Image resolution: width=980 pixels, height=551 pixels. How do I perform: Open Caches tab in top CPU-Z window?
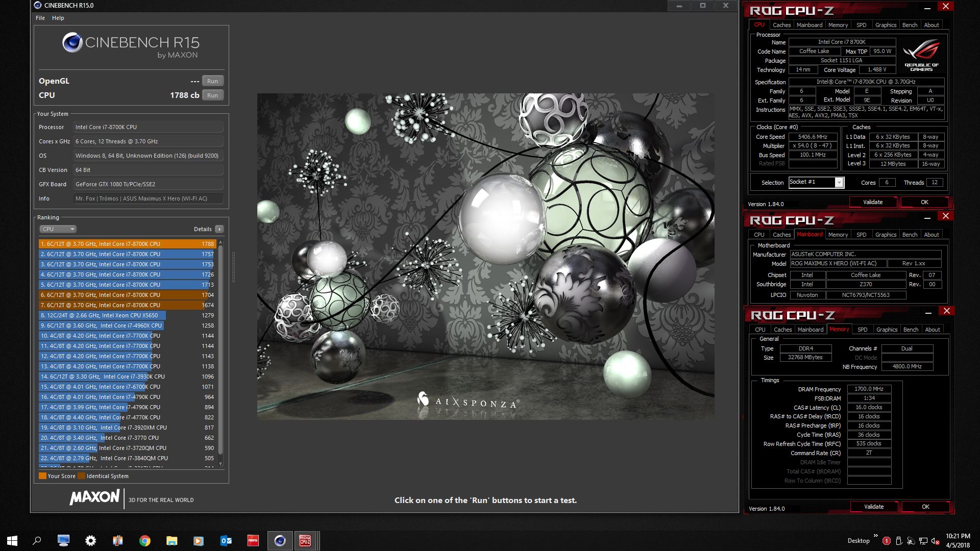tap(781, 25)
